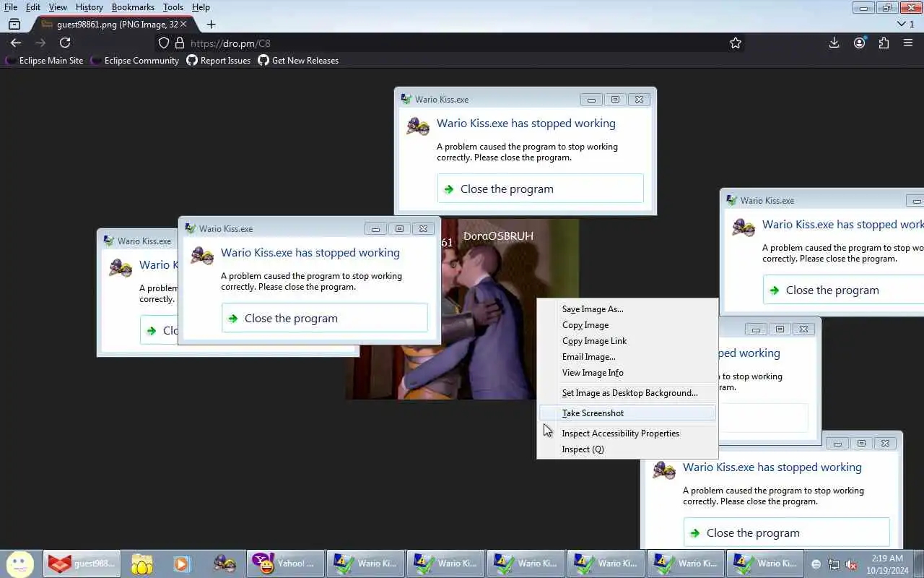Open the Edit menu
The image size is (924, 578).
[x=33, y=7]
